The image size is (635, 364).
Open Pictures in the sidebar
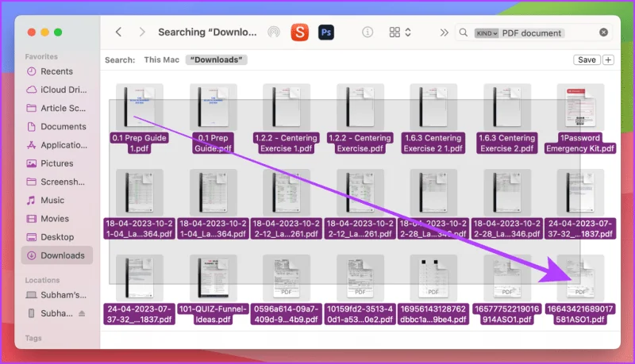[x=56, y=163]
